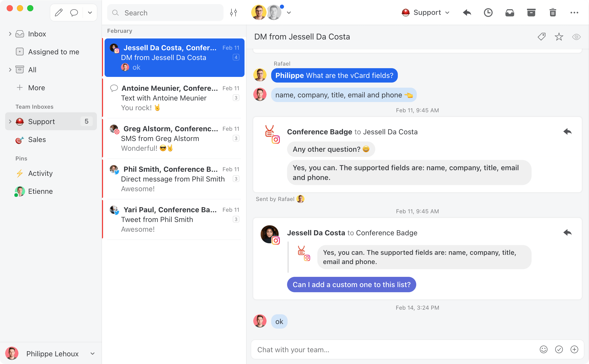Click Rafael's avatar beside vCard comment
The image size is (589, 364).
point(260,75)
